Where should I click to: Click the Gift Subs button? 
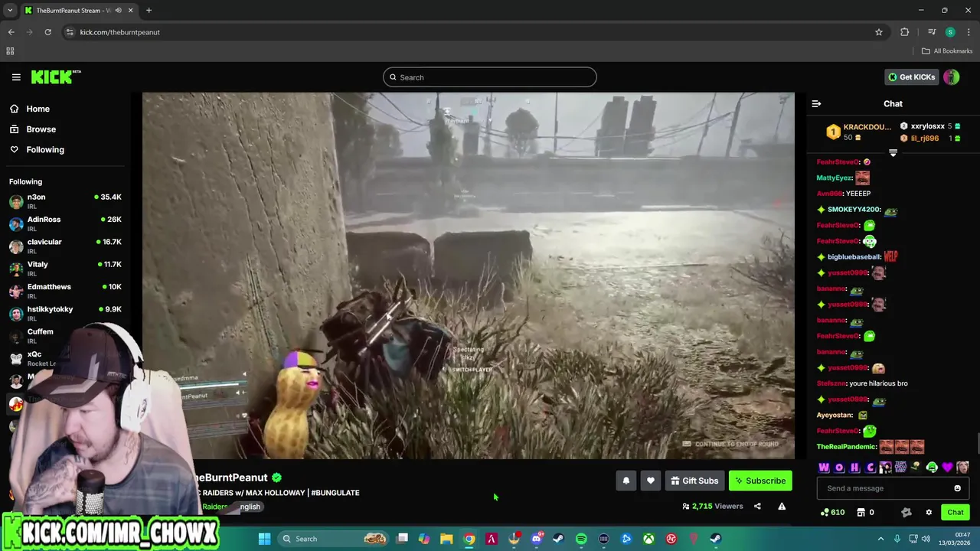694,481
